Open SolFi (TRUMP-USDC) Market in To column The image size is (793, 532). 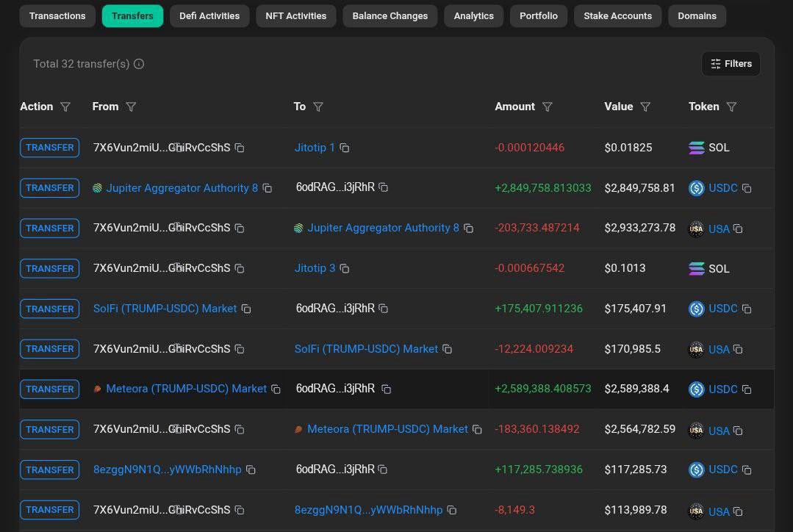point(366,349)
